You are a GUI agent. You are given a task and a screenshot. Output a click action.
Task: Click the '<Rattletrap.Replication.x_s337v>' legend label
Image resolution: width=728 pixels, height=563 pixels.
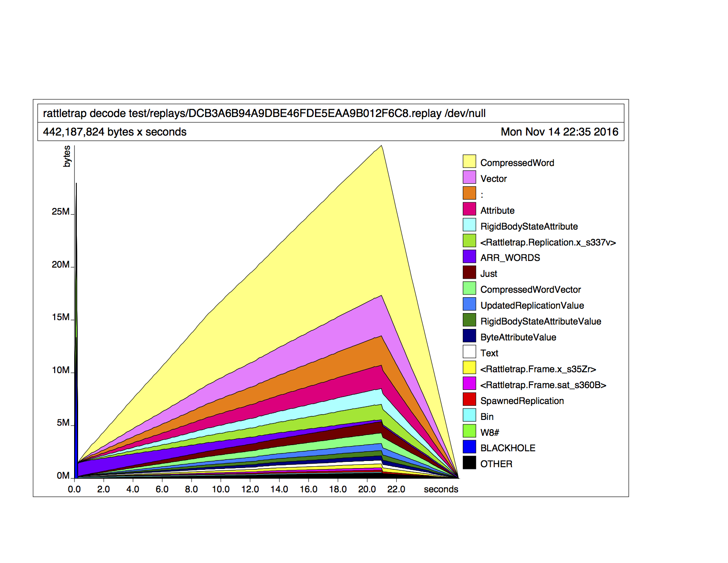point(548,242)
